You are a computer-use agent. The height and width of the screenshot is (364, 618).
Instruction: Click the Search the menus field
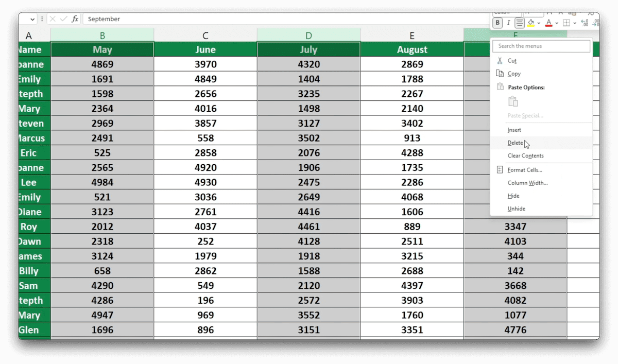pos(541,46)
